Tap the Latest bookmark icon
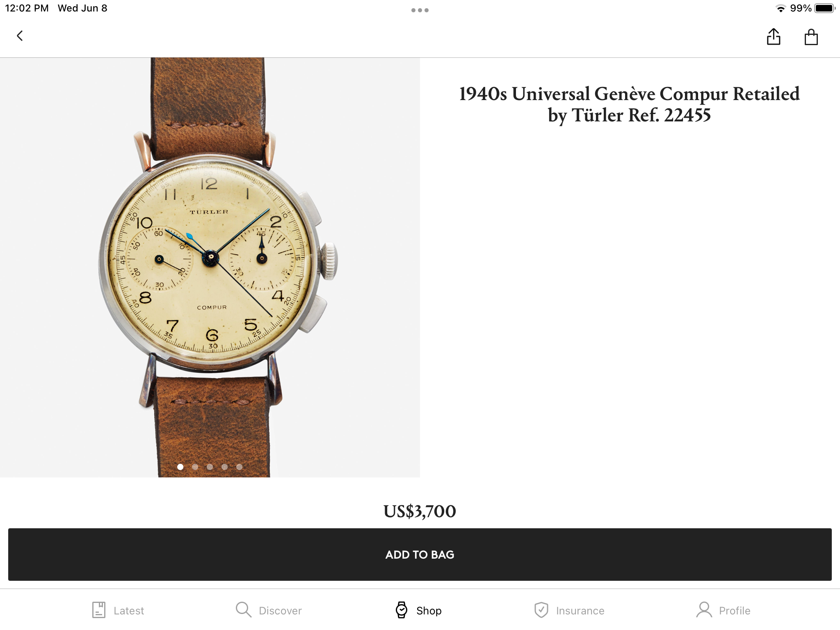This screenshot has height=630, width=840. click(x=99, y=610)
